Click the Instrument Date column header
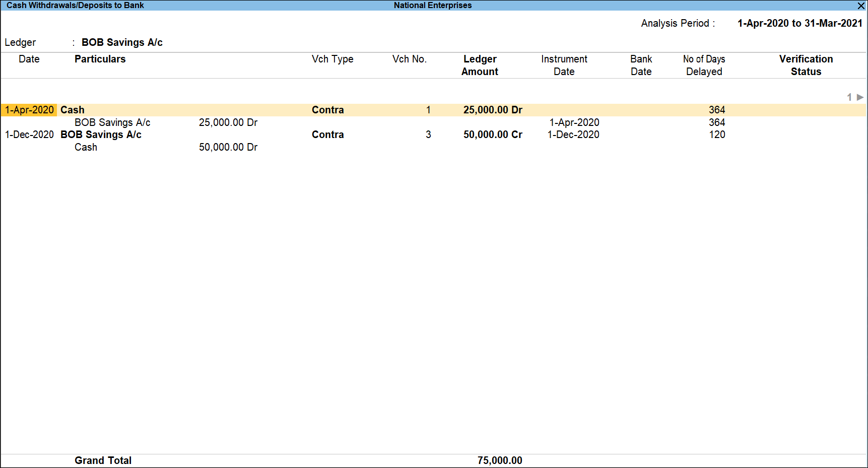This screenshot has height=468, width=868. (x=564, y=65)
